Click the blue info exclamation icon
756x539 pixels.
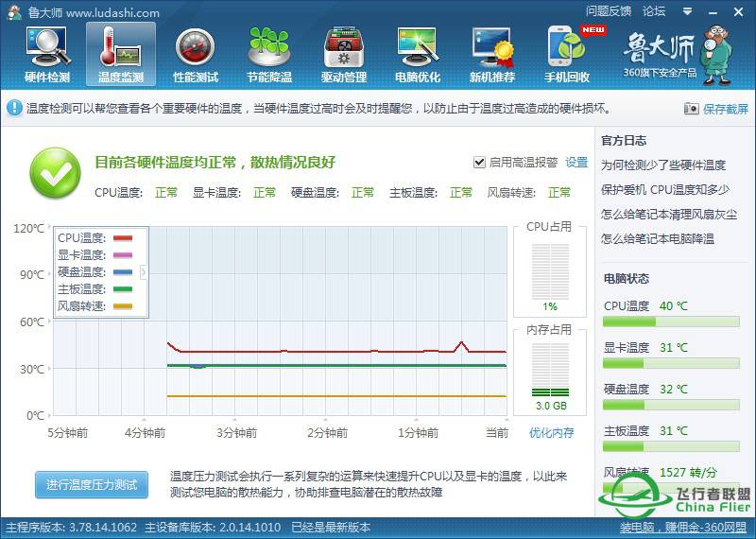pos(14,108)
